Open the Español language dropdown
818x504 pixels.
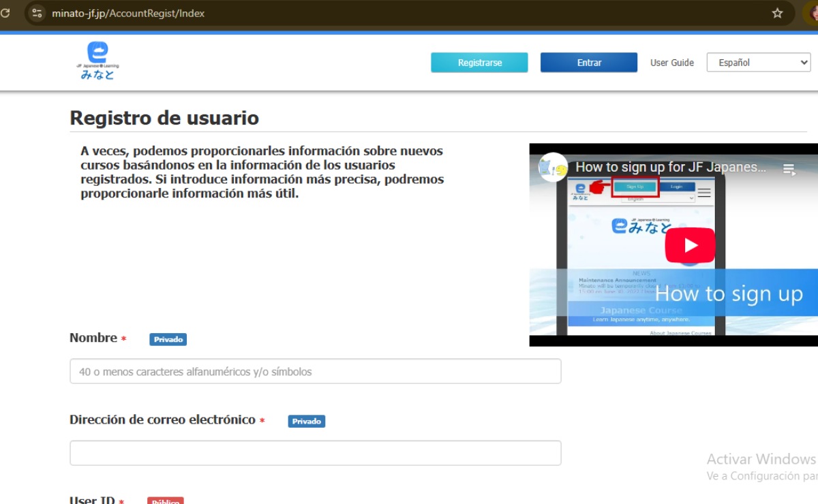(x=758, y=62)
